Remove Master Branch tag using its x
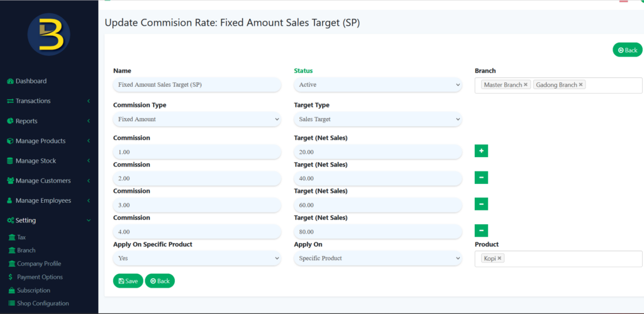Screen dimensions: 644x314 click(526, 85)
